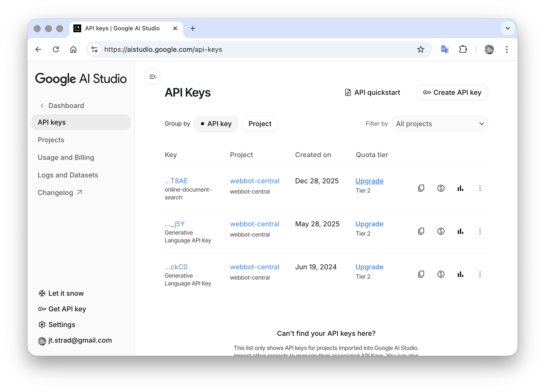View usage chart for ...ckC0 key

click(460, 274)
